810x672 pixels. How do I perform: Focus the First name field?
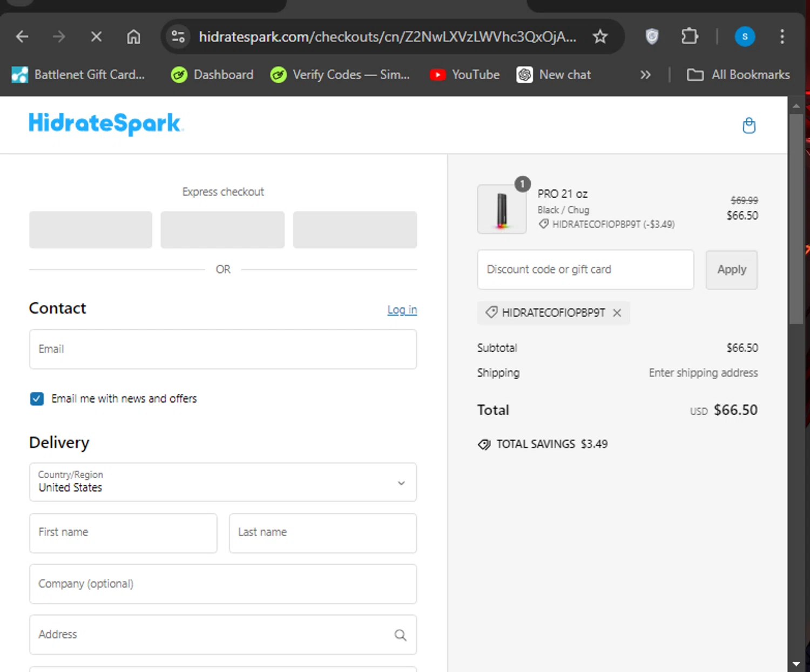pyautogui.click(x=123, y=533)
